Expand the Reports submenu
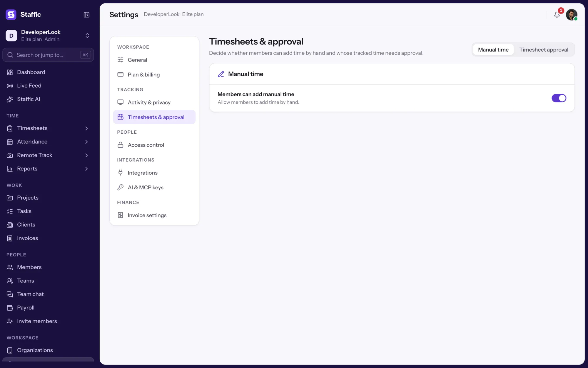This screenshot has height=368, width=588. tap(48, 169)
